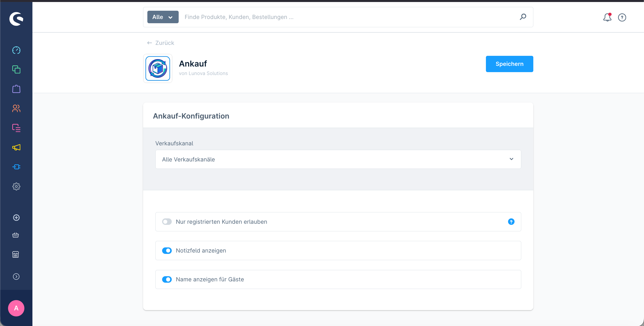Click the Ankauf plugin title
Viewport: 644px width, 326px height.
[193, 64]
